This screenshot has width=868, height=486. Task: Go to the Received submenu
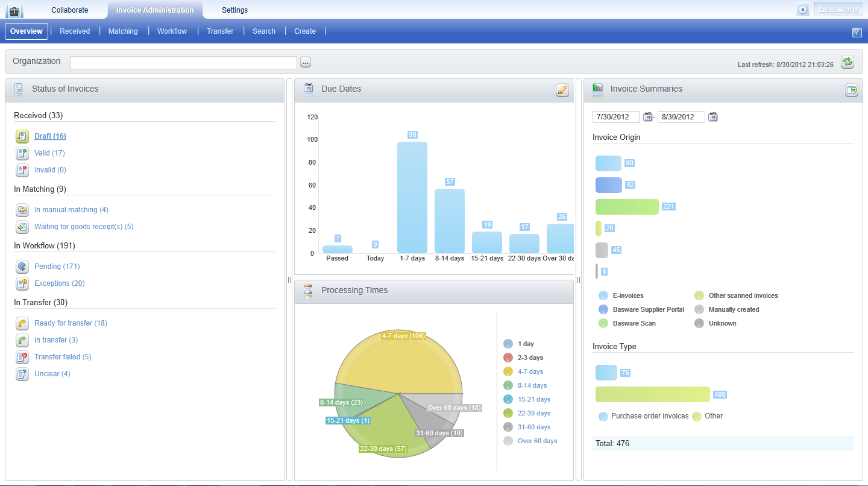(x=75, y=31)
